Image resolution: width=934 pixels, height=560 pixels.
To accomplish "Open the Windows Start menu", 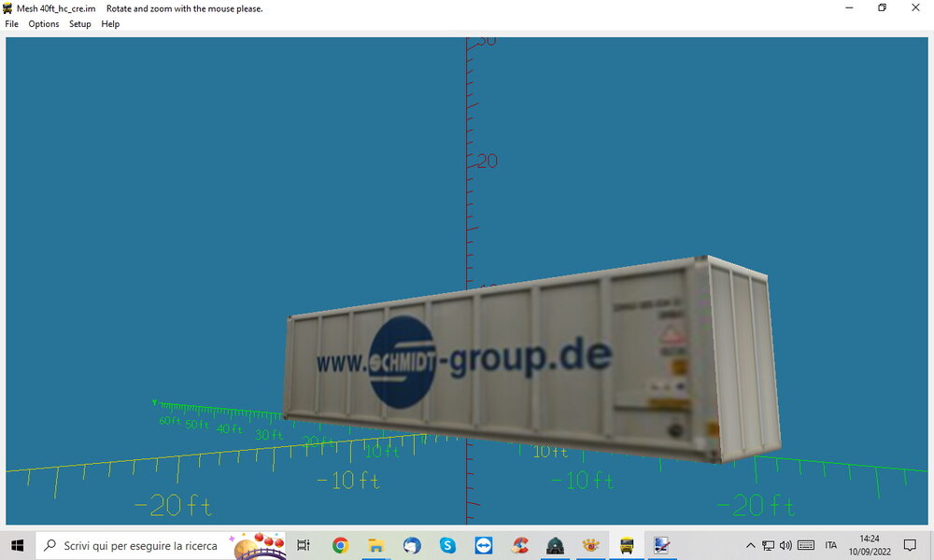I will point(17,545).
